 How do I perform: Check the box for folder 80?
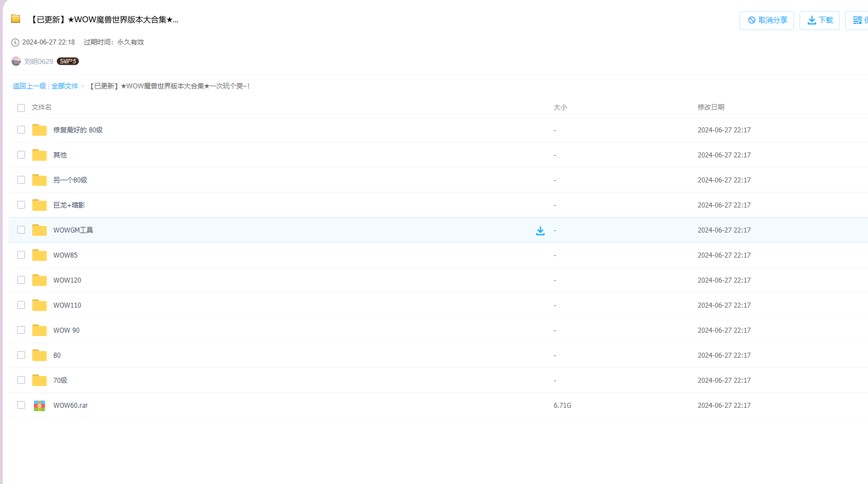click(x=21, y=355)
